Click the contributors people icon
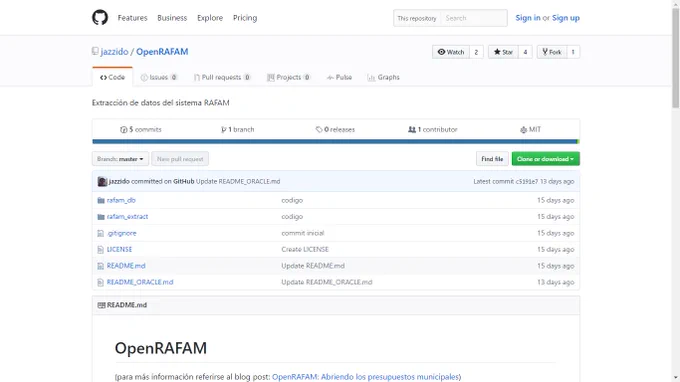The image size is (680, 382). click(412, 130)
